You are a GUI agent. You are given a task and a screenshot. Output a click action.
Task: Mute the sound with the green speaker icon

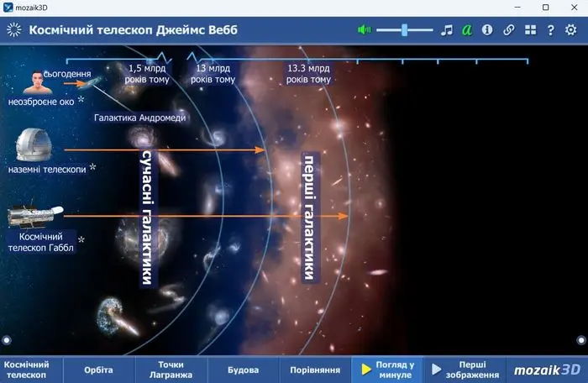click(x=364, y=29)
